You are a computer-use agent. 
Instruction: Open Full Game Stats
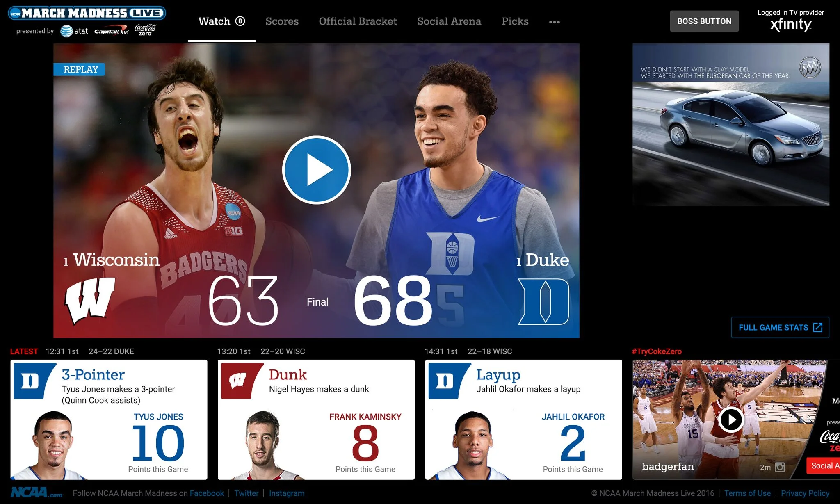pyautogui.click(x=780, y=327)
